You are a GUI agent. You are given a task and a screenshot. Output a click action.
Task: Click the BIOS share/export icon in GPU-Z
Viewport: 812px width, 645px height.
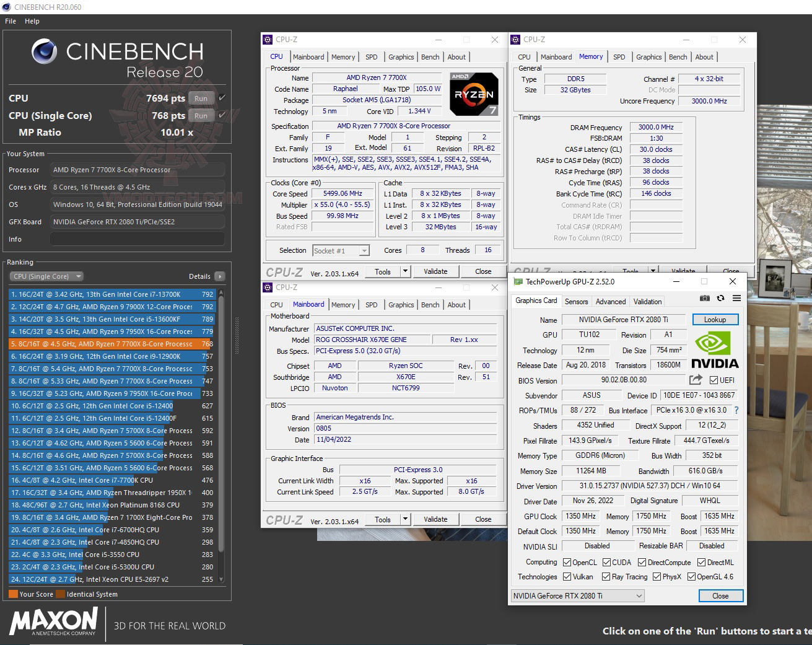[696, 380]
